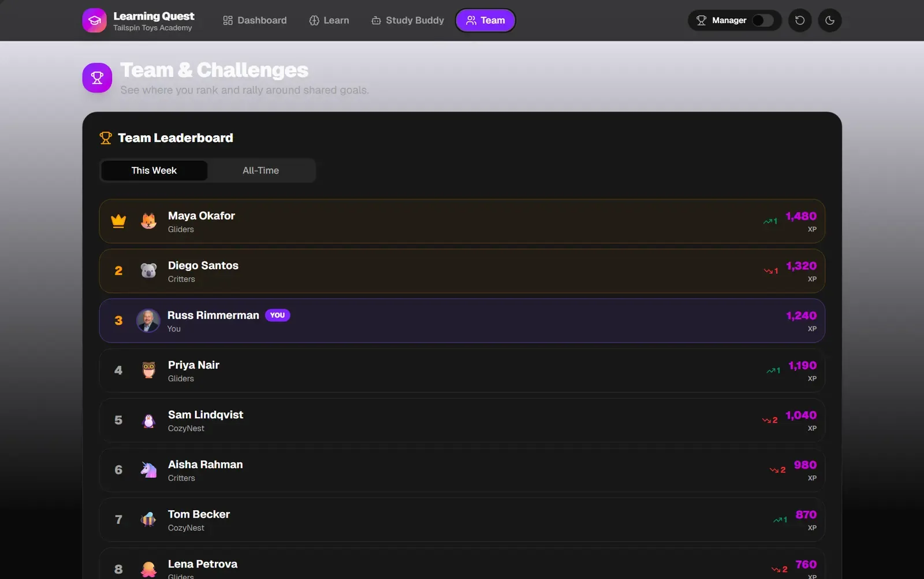Viewport: 924px width, 579px height.
Task: Toggle dark mode with the moon icon
Action: click(830, 20)
